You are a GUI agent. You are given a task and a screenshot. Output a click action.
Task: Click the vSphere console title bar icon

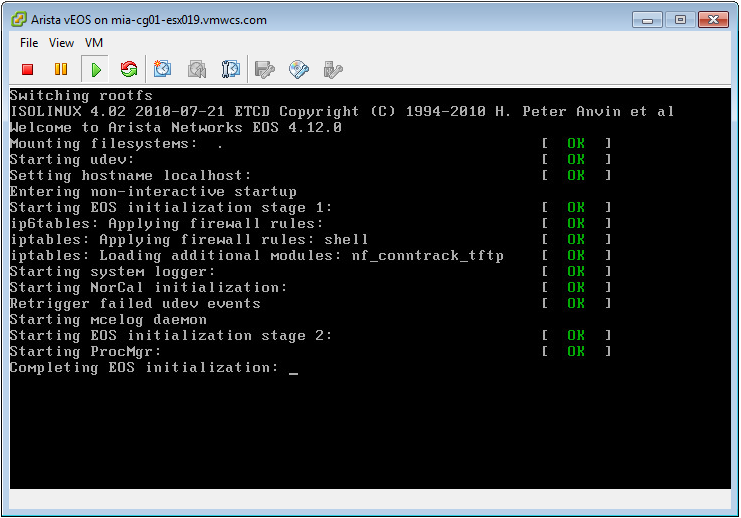pyautogui.click(x=19, y=19)
